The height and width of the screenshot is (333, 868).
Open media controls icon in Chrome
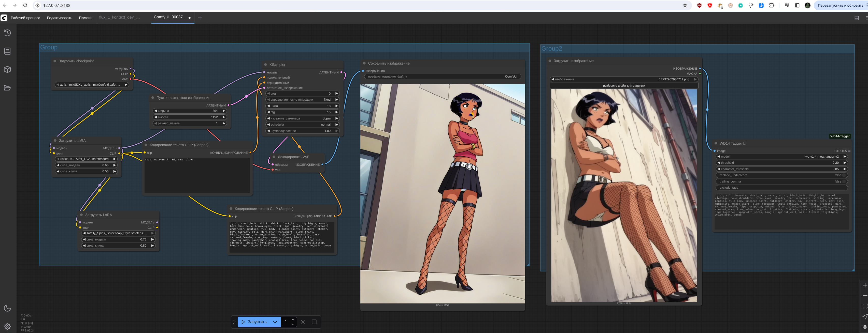point(787,5)
